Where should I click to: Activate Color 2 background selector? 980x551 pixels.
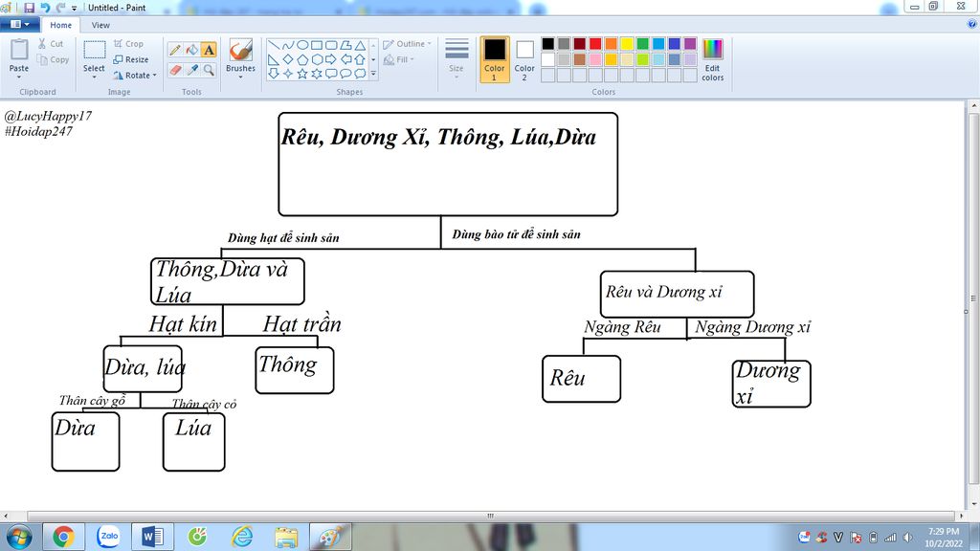tap(524, 59)
